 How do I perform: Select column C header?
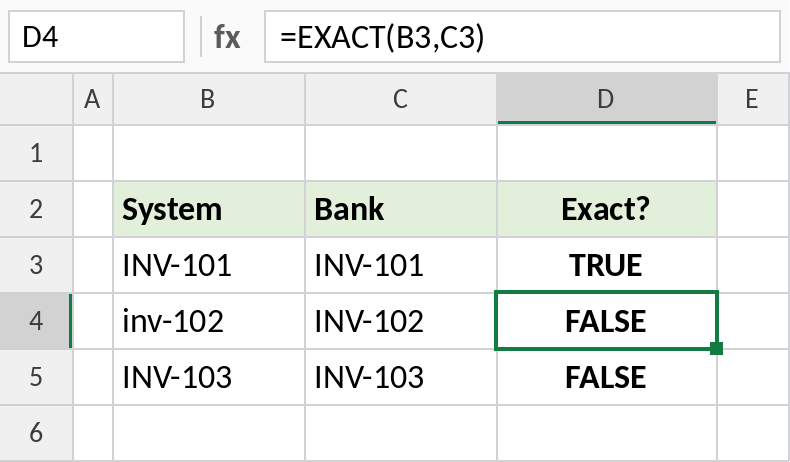[401, 99]
